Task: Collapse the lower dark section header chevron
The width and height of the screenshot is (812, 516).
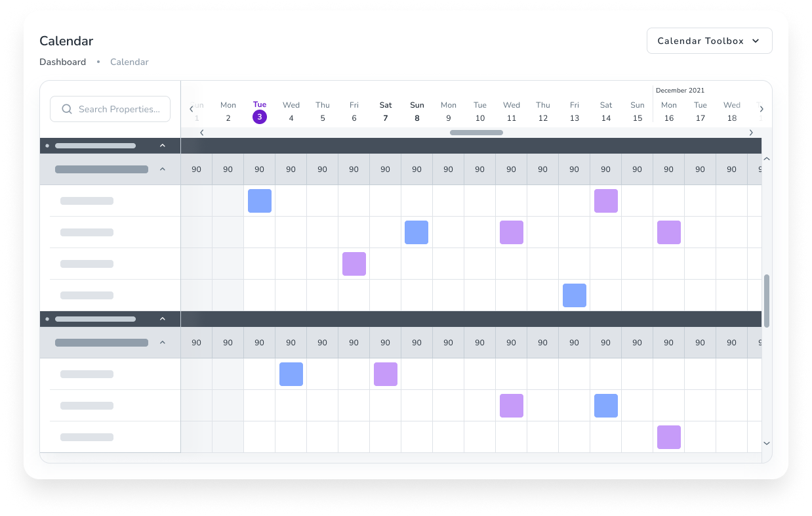Action: point(163,319)
